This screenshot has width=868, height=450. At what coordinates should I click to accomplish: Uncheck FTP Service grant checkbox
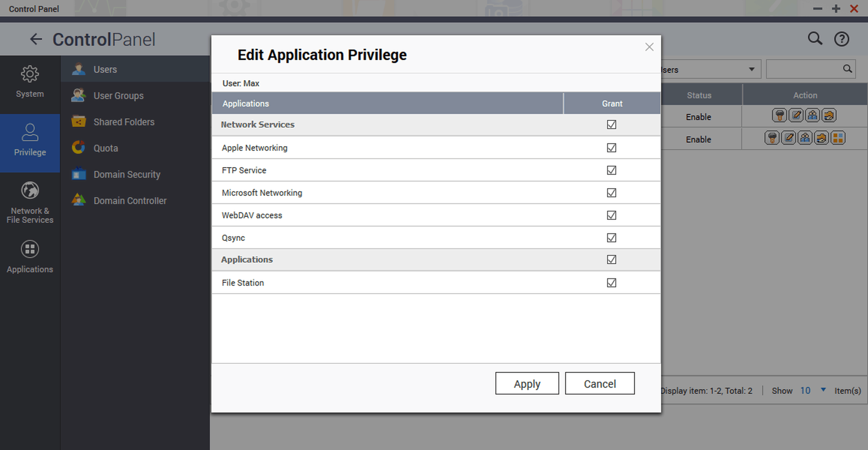click(x=611, y=170)
